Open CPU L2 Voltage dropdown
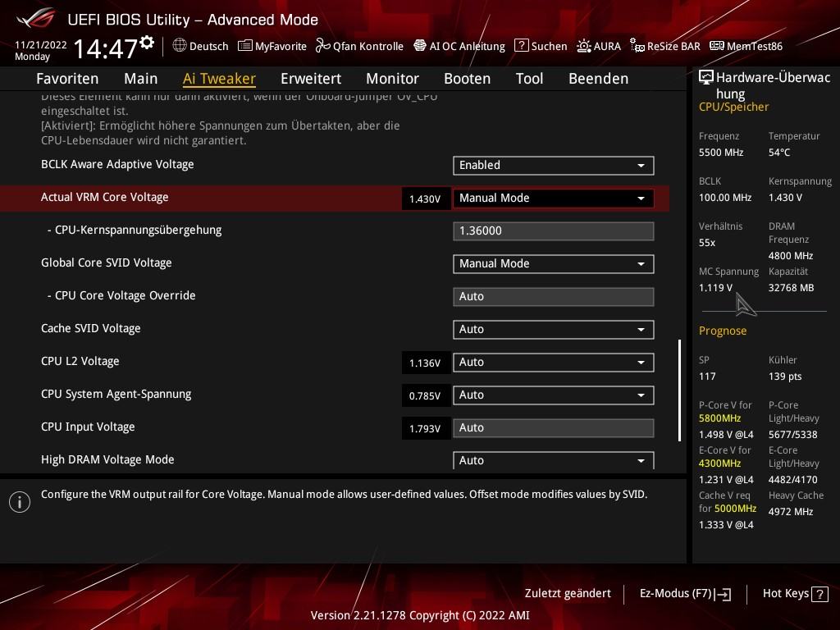 tap(554, 363)
